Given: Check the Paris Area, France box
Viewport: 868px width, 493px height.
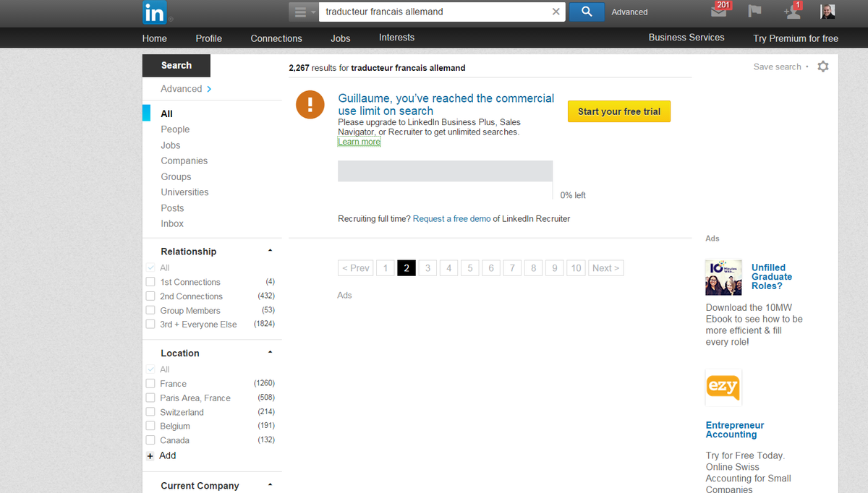Looking at the screenshot, I should pyautogui.click(x=150, y=398).
